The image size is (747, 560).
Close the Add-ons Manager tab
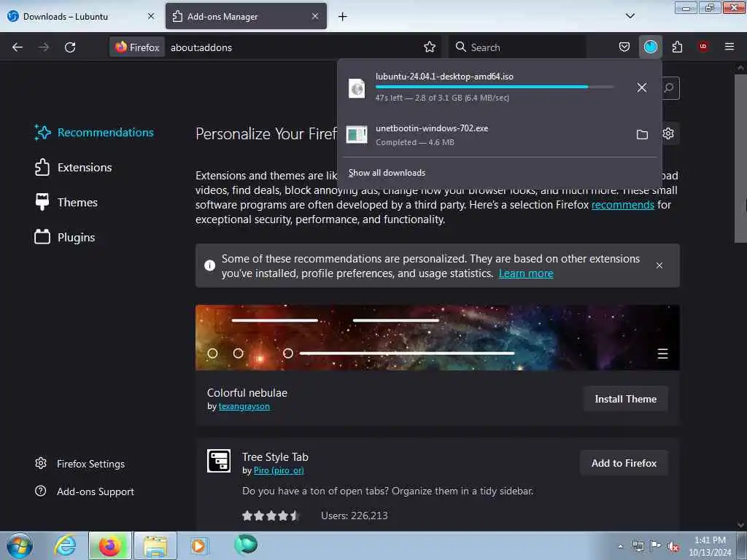315,16
